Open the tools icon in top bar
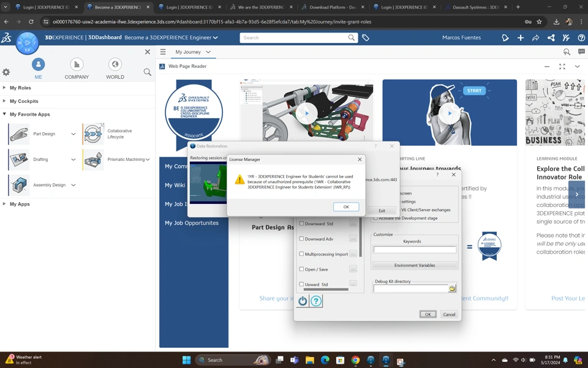 566,37
